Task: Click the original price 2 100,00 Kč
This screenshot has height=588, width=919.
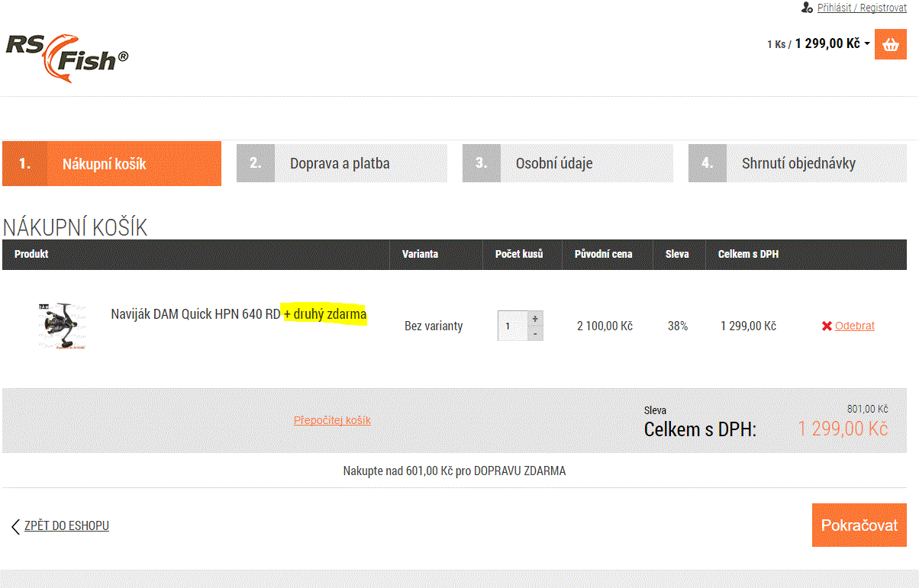Action: pos(605,326)
